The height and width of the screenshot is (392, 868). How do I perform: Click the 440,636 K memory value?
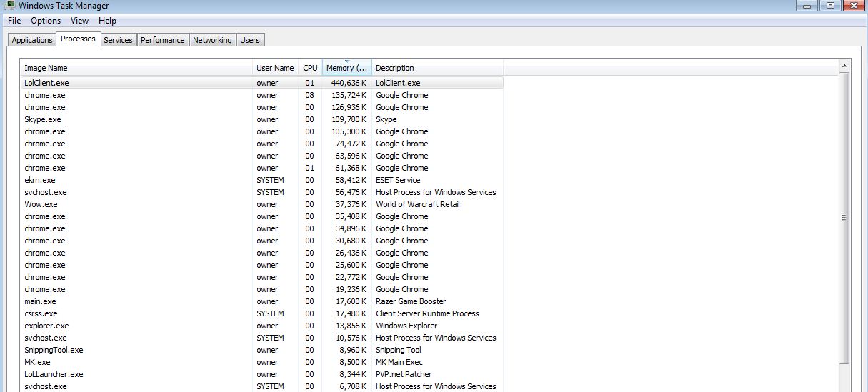(349, 83)
